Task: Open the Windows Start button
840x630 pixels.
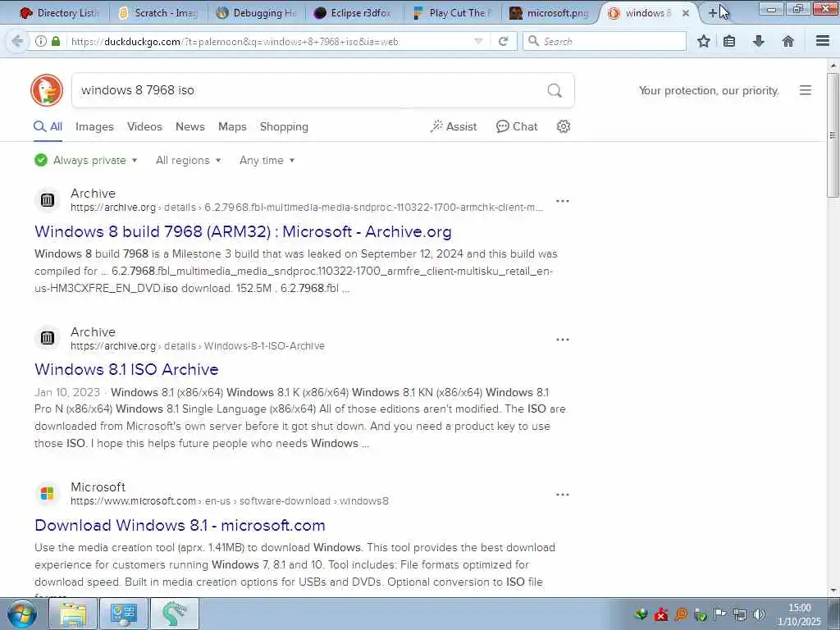Action: (x=22, y=614)
